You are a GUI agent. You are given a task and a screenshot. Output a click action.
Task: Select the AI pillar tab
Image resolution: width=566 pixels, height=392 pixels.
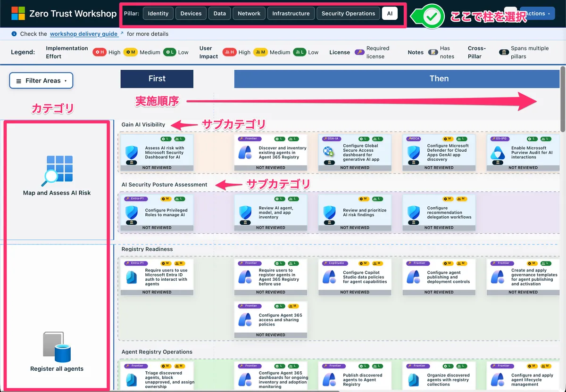(390, 14)
